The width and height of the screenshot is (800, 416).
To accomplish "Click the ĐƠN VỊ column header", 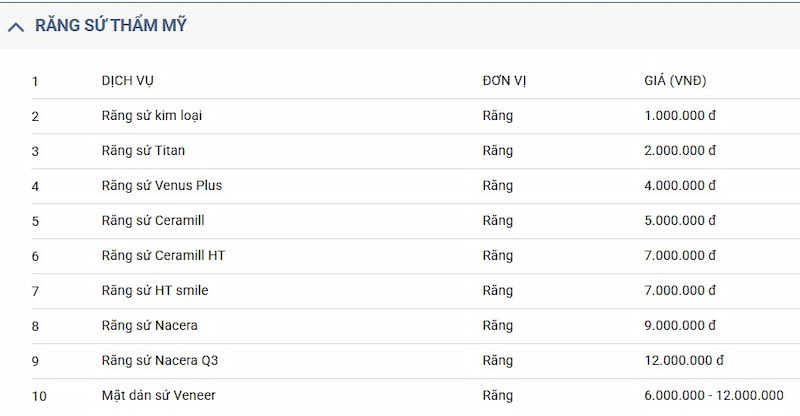I will click(x=504, y=81).
